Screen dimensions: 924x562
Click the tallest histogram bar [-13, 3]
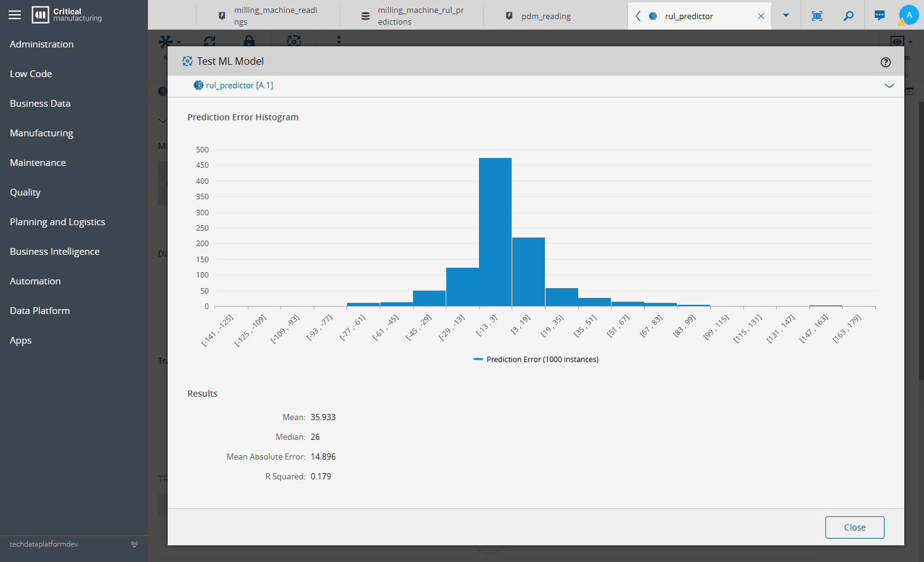click(x=495, y=231)
